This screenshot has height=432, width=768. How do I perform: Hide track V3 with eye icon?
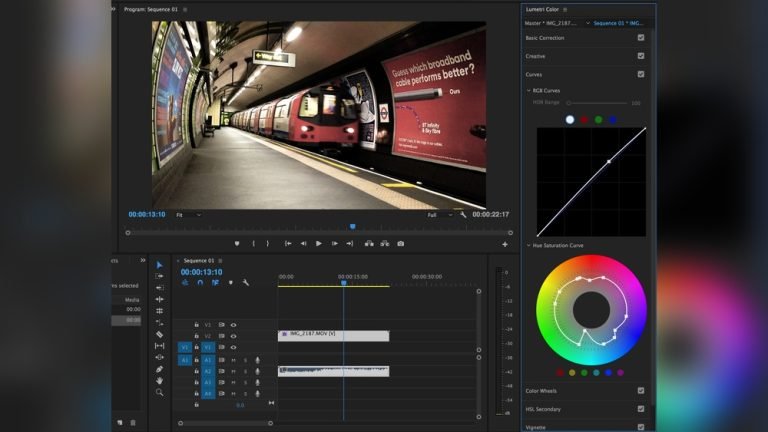[234, 325]
